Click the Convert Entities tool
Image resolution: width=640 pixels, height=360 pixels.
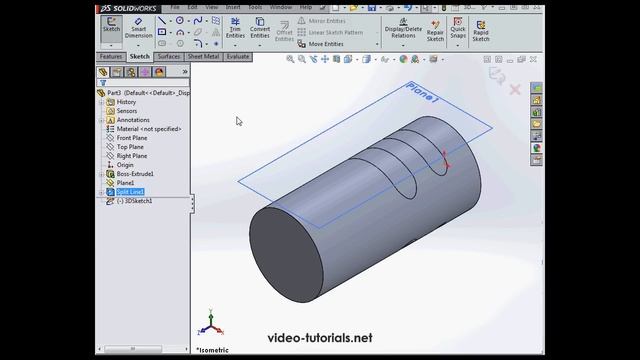click(x=260, y=28)
